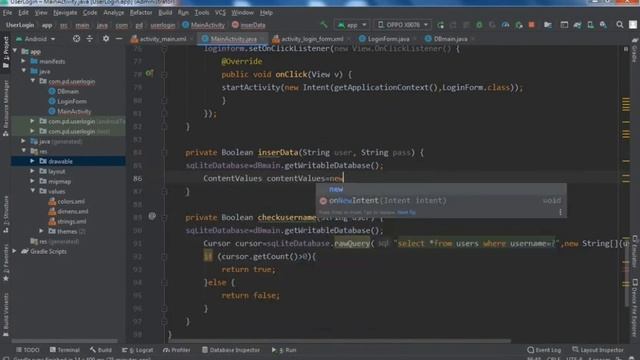Select strings.xml in values folder
640x360 pixels.
click(67, 222)
